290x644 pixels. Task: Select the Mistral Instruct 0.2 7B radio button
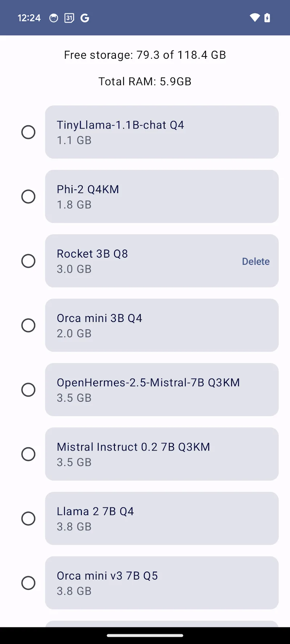point(28,454)
